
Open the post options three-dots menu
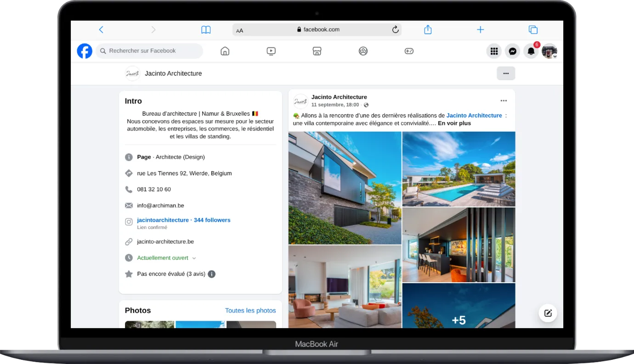(504, 101)
